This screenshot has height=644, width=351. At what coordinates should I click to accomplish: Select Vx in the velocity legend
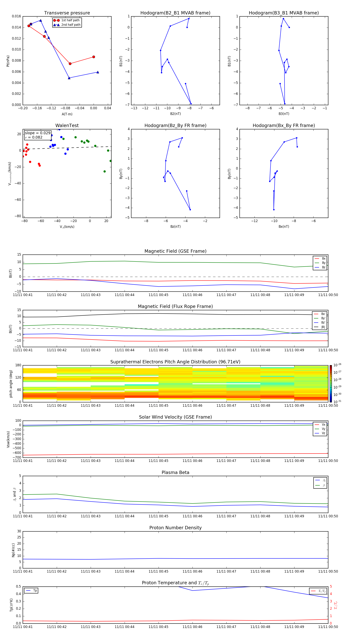(x=320, y=424)
